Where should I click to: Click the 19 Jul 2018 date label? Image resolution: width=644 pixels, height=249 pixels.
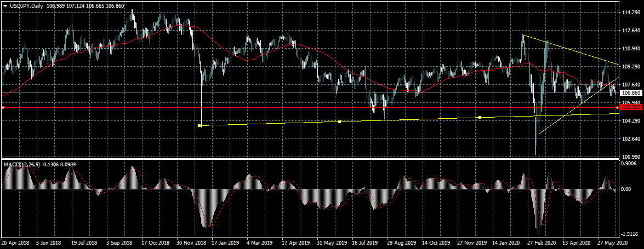(x=84, y=243)
